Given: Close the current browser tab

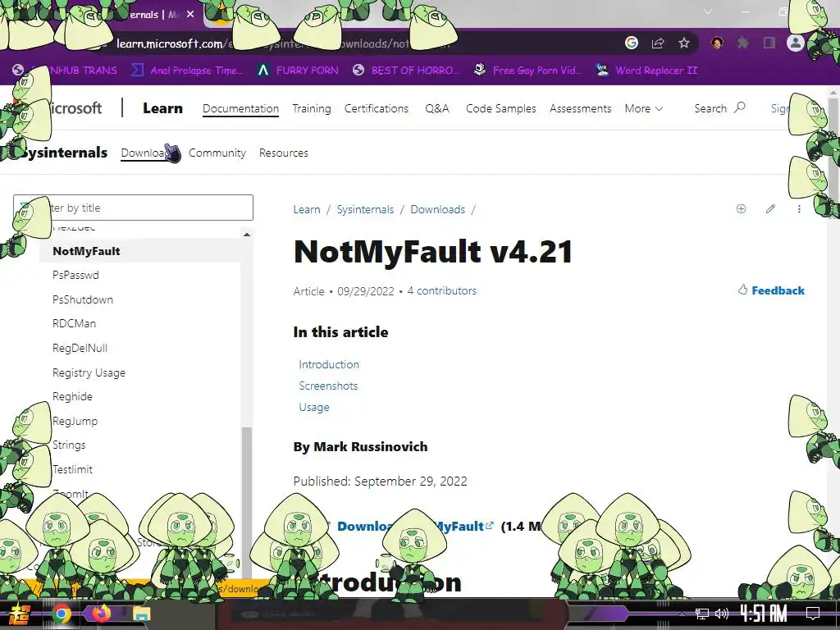Looking at the screenshot, I should click(190, 15).
